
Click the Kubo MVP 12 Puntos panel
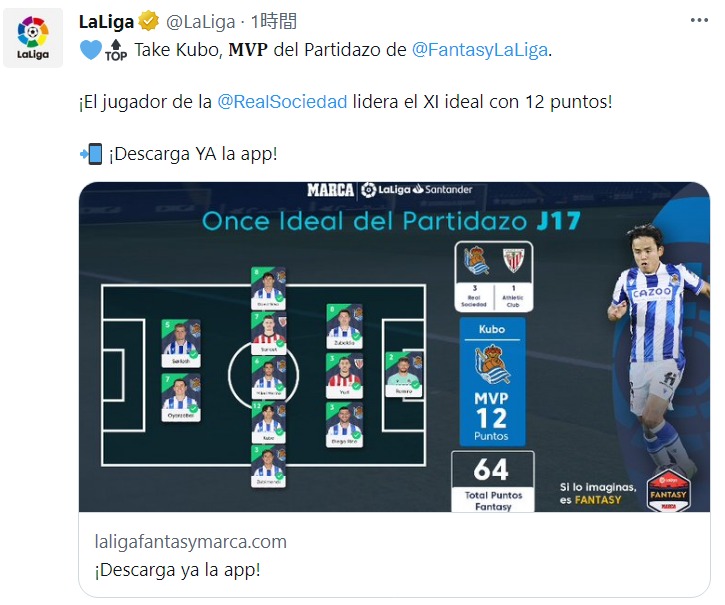(x=492, y=381)
